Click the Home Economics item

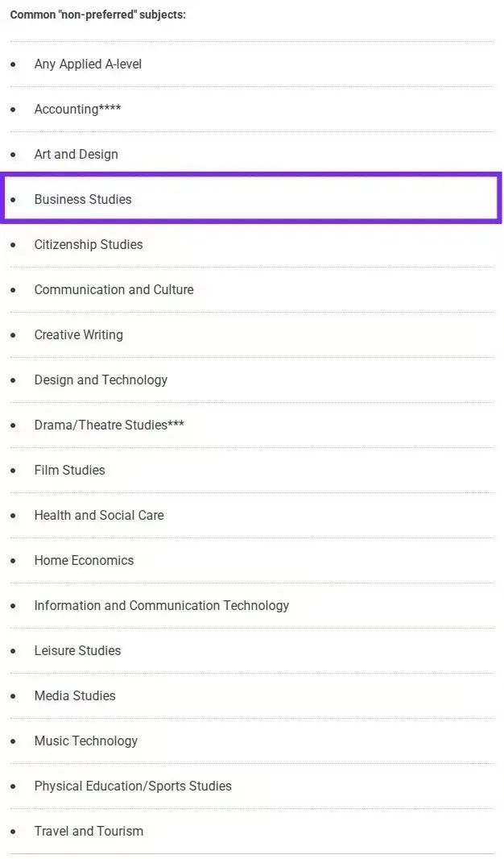click(84, 560)
